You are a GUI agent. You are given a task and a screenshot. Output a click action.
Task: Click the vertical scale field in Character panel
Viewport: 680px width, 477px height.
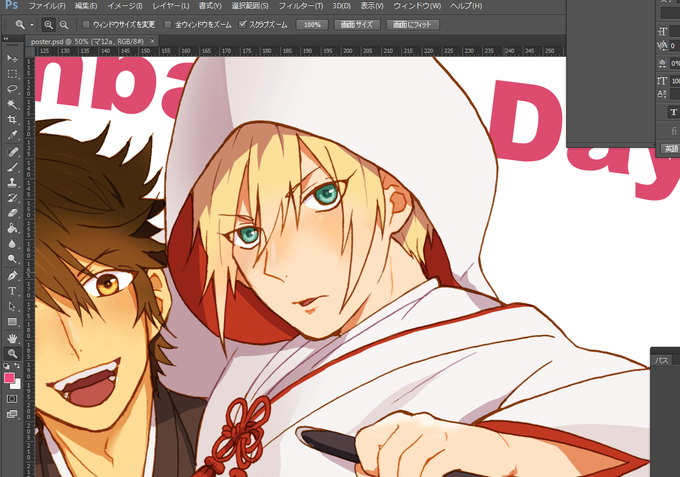(675, 81)
